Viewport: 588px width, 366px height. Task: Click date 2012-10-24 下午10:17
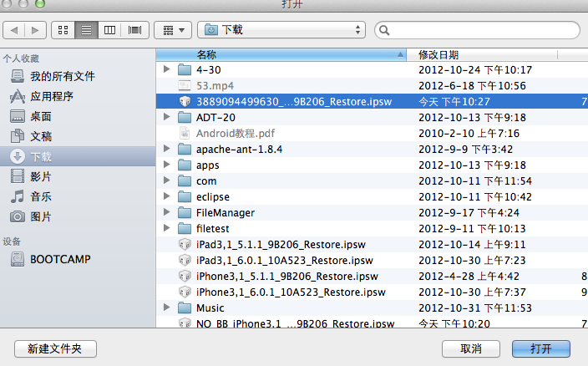coord(475,69)
